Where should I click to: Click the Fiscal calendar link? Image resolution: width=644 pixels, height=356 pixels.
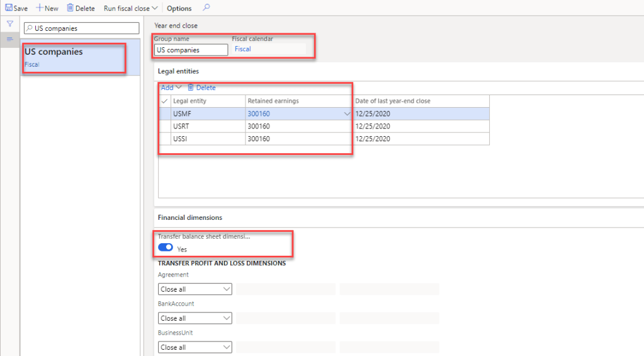(x=243, y=49)
